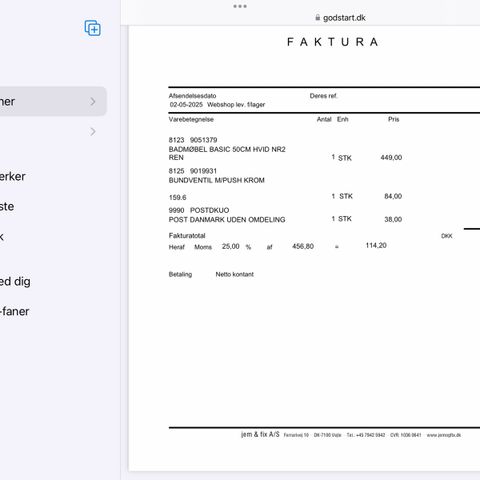Screen dimensions: 480x480
Task: Click the POSTDKUO item code
Action: [209, 210]
